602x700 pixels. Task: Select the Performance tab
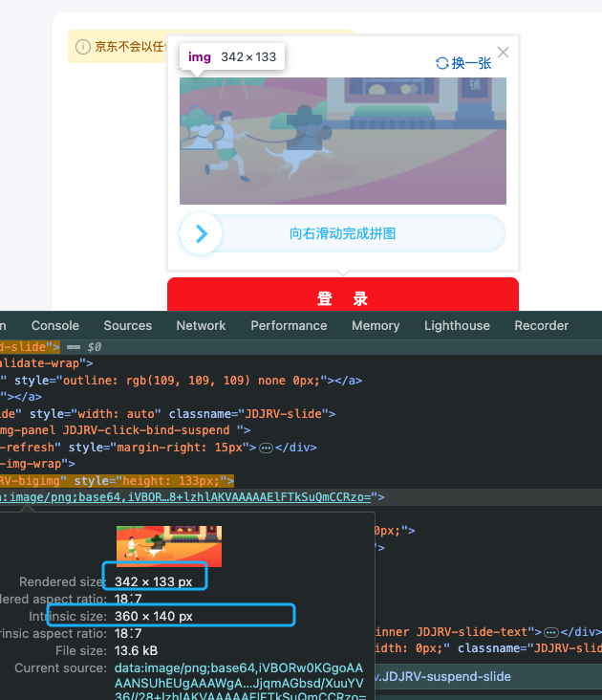pos(289,325)
